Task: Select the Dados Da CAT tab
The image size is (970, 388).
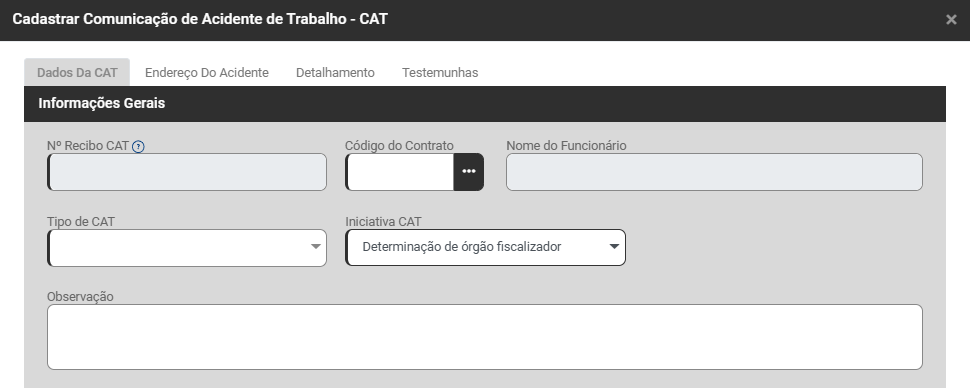Action: coord(77,72)
